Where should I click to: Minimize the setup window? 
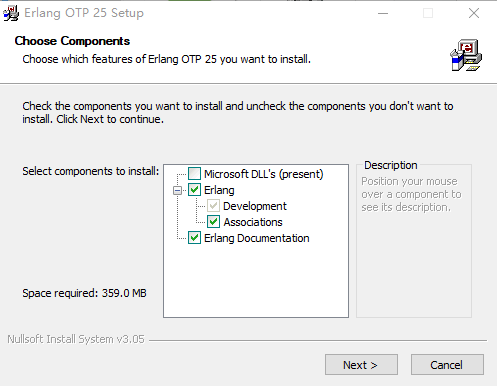(383, 13)
